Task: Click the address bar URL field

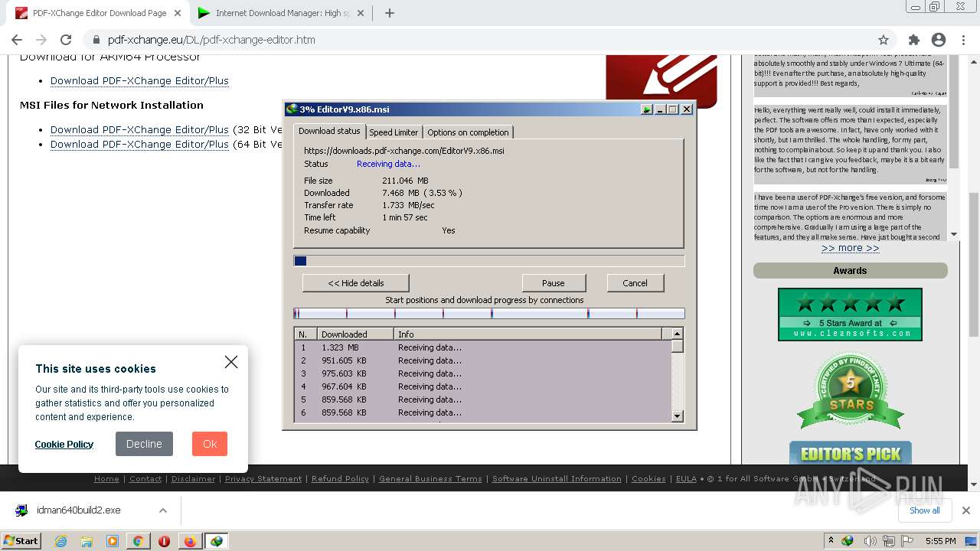Action: pyautogui.click(x=490, y=40)
